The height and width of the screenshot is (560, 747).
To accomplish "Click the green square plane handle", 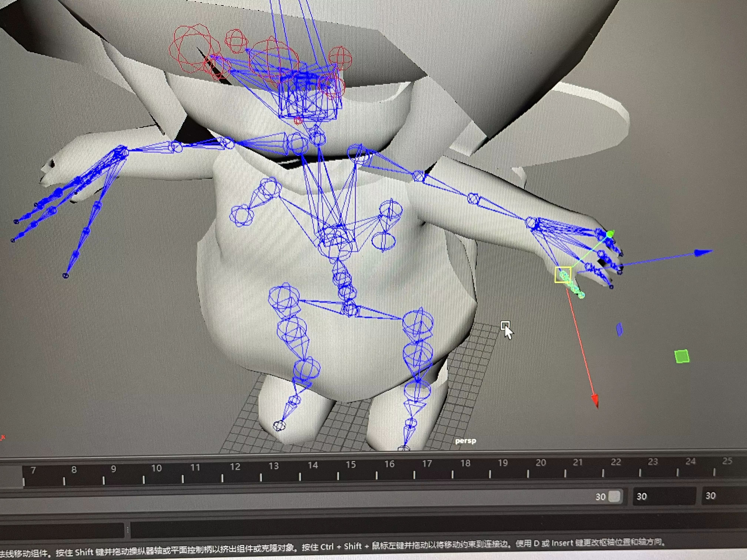I will (681, 356).
